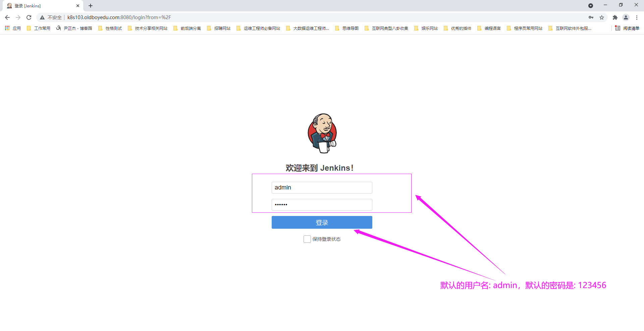Bookmark this page with the star icon
The image size is (644, 331).
click(x=602, y=17)
